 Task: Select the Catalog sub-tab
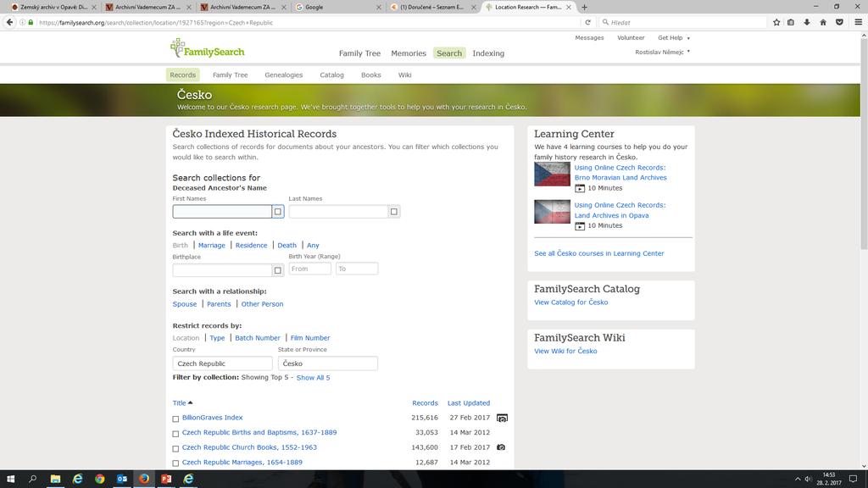coord(331,75)
